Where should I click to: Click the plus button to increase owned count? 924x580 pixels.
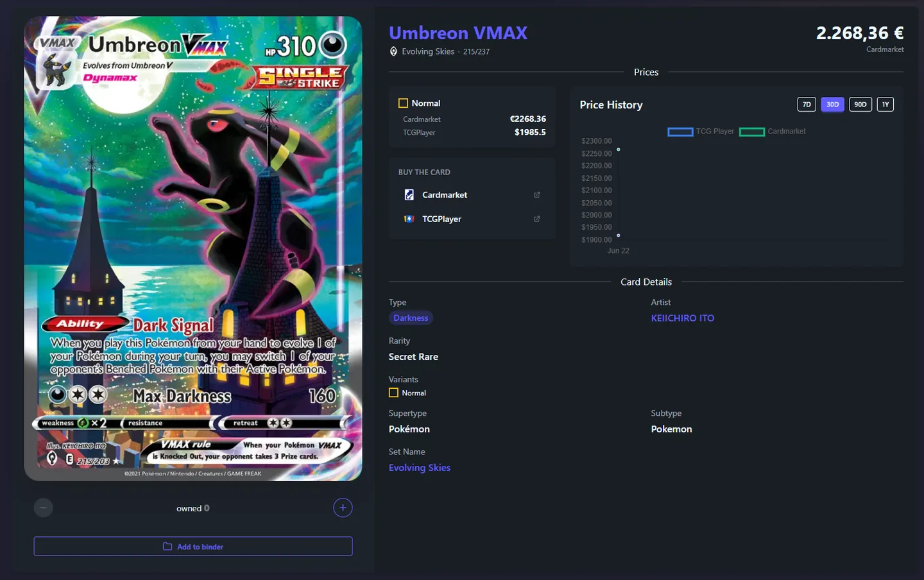pos(343,508)
